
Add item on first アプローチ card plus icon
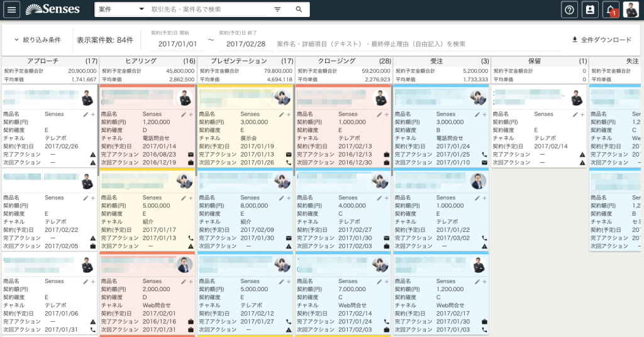[x=93, y=114]
